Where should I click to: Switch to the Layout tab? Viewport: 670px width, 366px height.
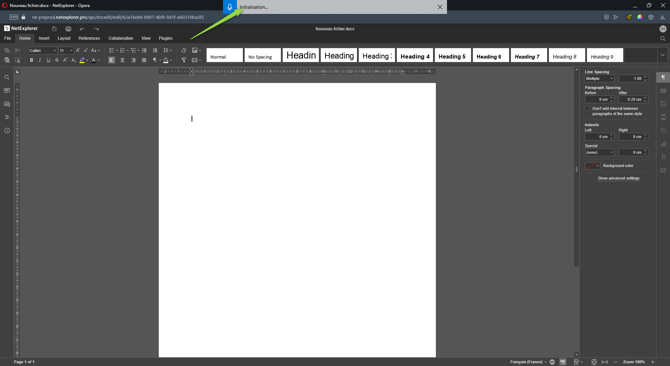point(64,38)
